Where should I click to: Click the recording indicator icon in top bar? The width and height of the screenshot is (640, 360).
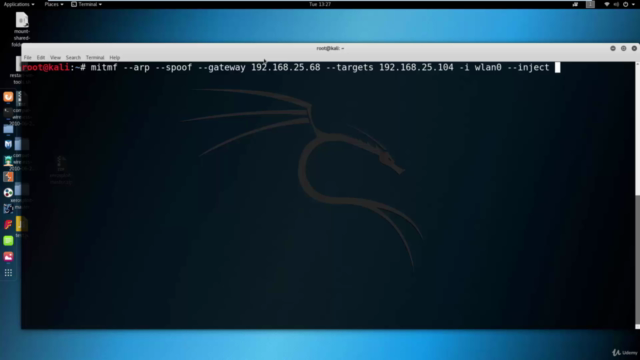pyautogui.click(x=575, y=4)
